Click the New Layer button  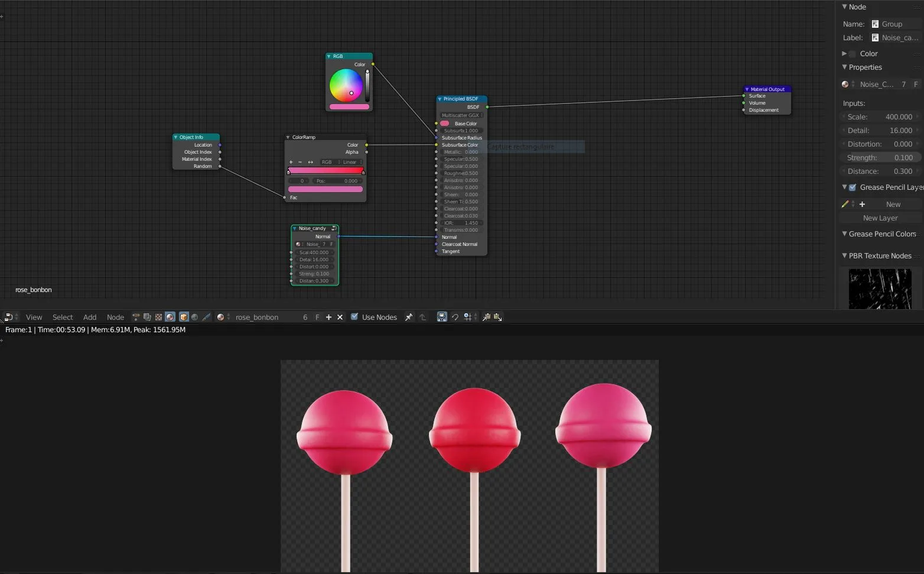(880, 218)
